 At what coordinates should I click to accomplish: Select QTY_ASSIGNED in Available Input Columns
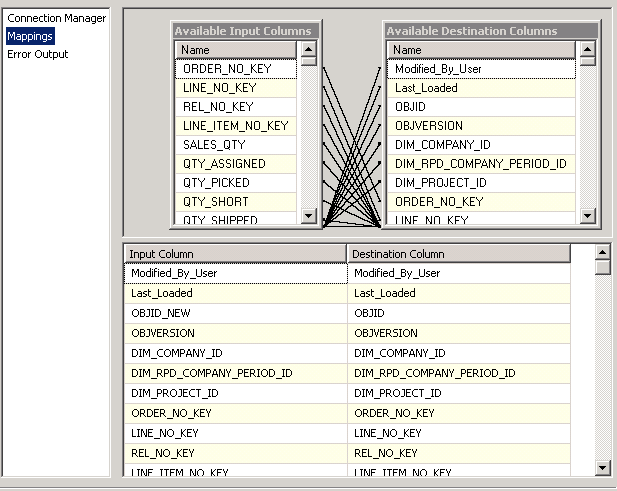236,164
